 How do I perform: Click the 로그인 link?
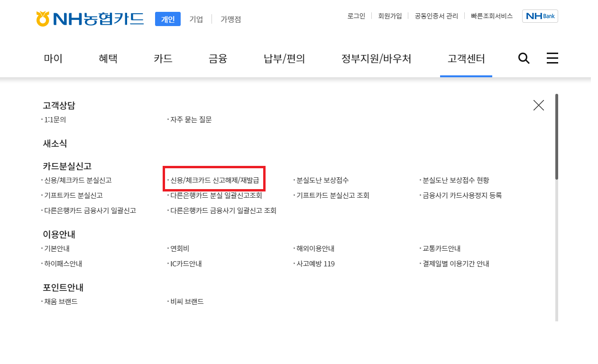[356, 16]
